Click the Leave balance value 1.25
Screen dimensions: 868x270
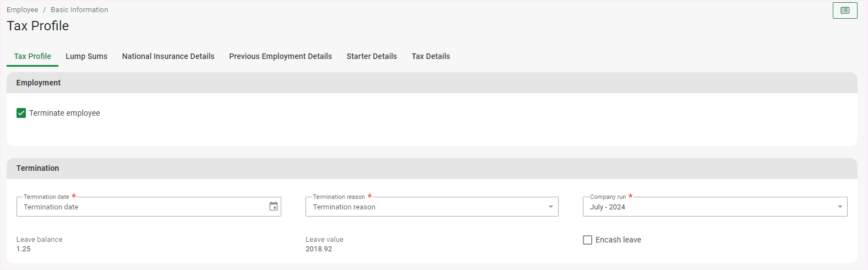pyautogui.click(x=24, y=249)
